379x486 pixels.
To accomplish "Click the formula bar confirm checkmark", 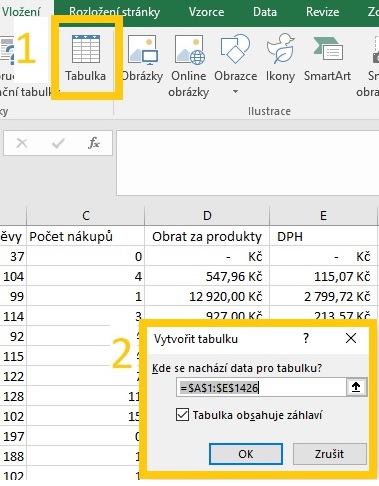I will pos(58,143).
